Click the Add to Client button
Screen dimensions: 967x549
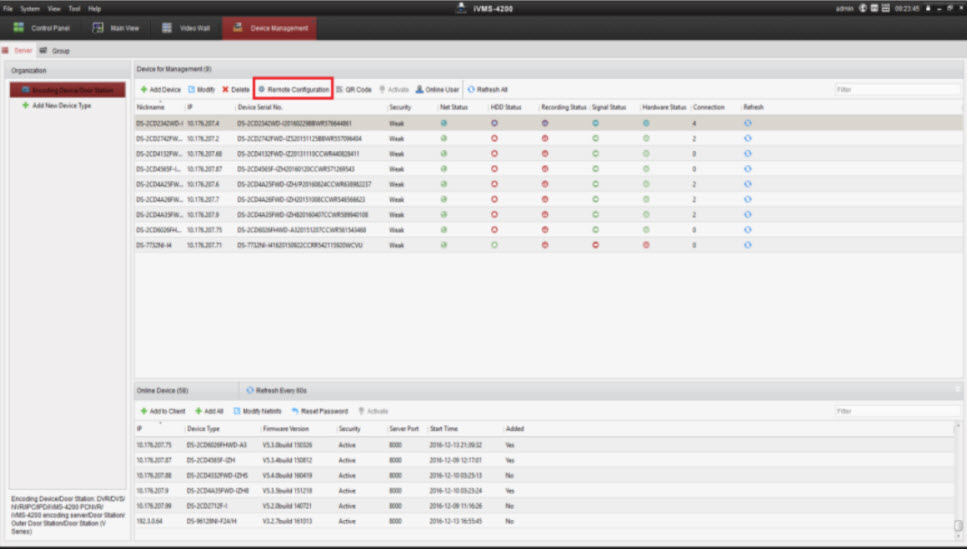(x=161, y=411)
